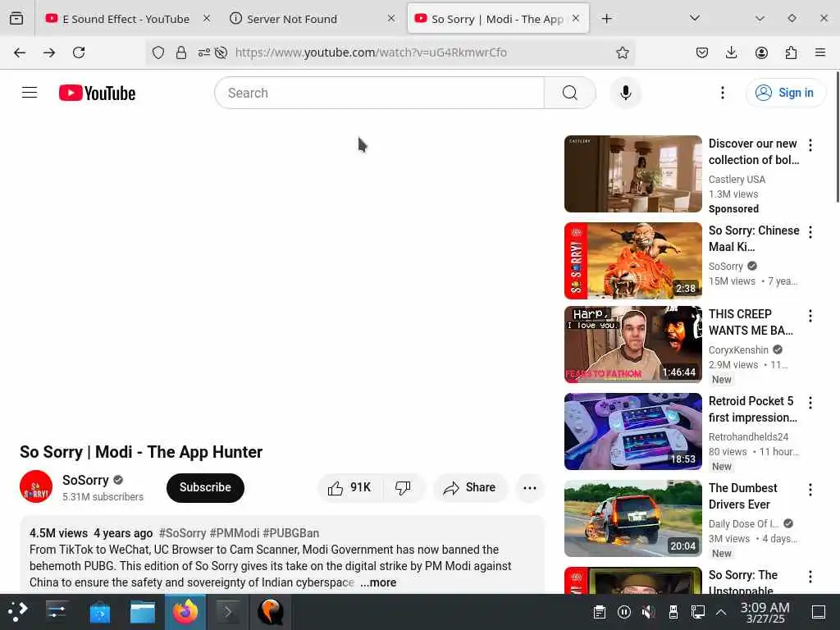The width and height of the screenshot is (840, 630).
Task: Open Discover store from taskbar
Action: 99,612
